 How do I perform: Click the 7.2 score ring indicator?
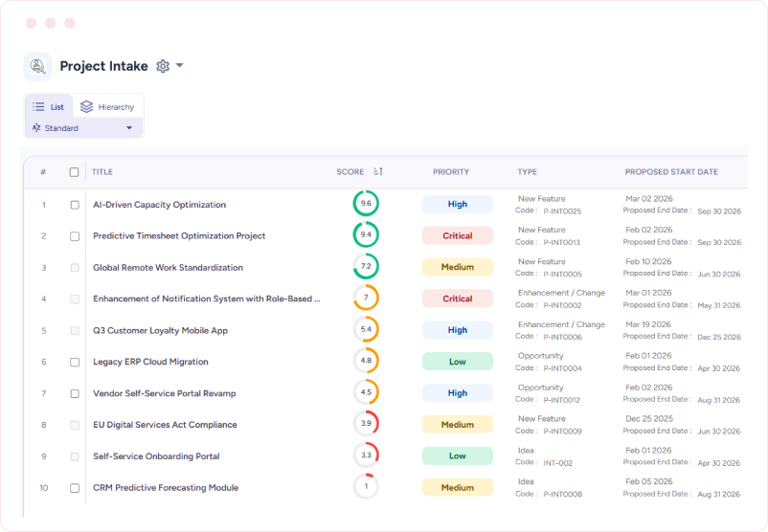tap(366, 266)
